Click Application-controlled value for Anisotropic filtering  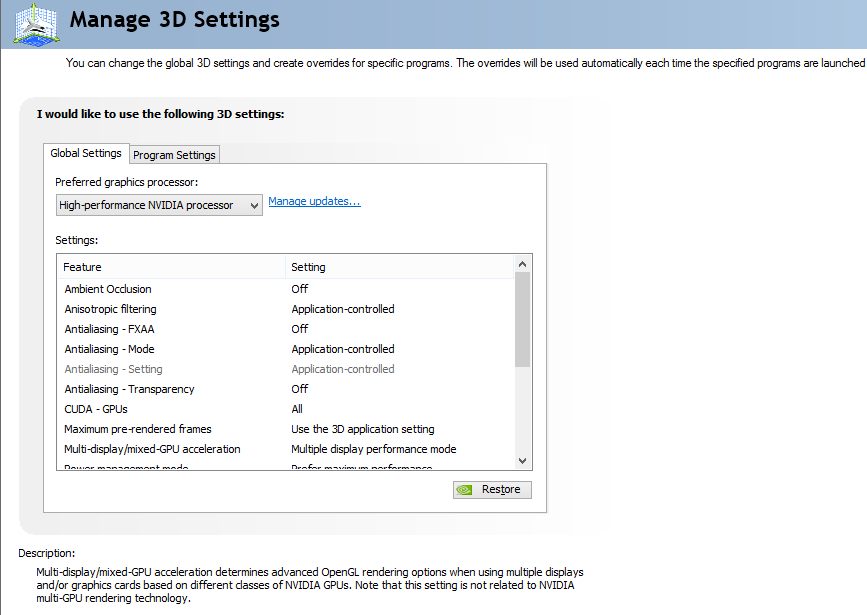pyautogui.click(x=343, y=309)
